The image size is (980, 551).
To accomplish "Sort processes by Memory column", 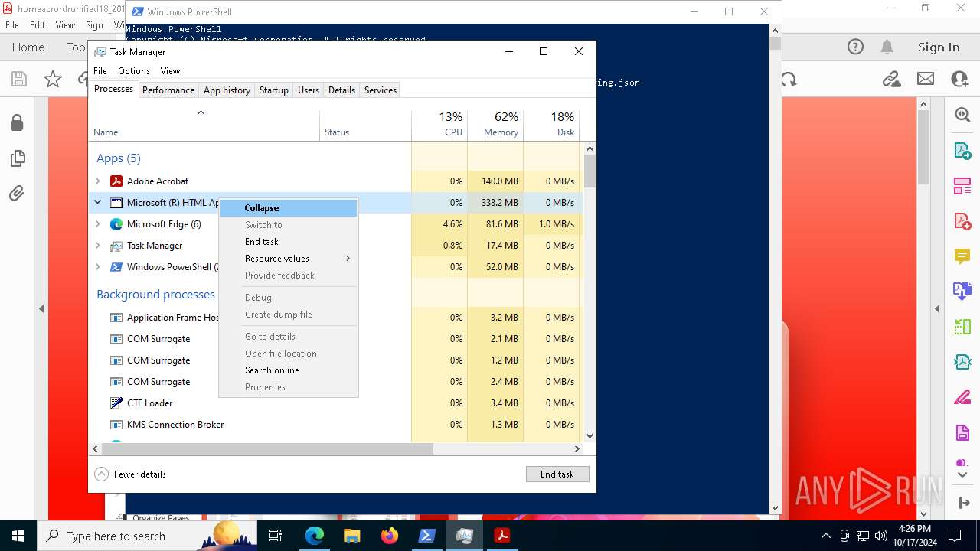I will [x=495, y=125].
